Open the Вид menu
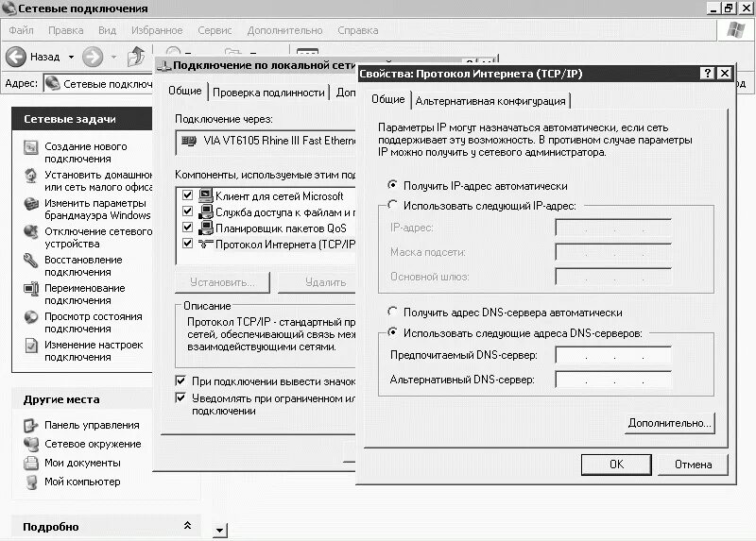This screenshot has width=756, height=541. [107, 30]
